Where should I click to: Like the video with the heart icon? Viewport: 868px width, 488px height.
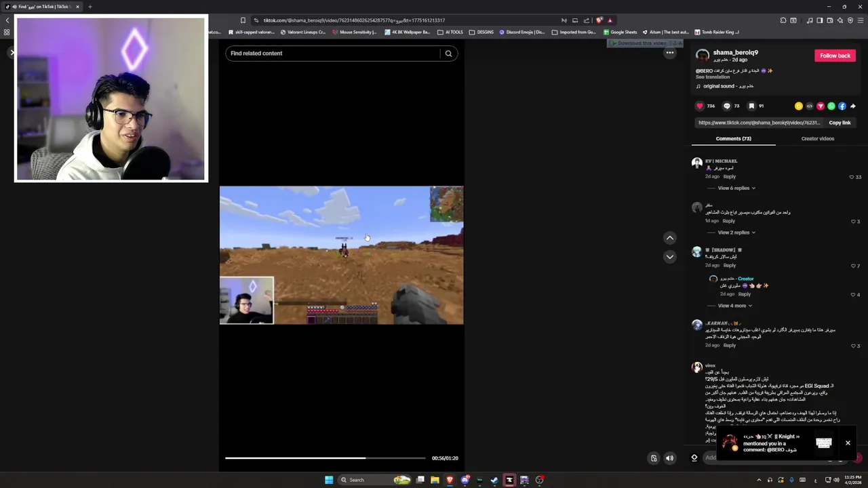pos(700,106)
